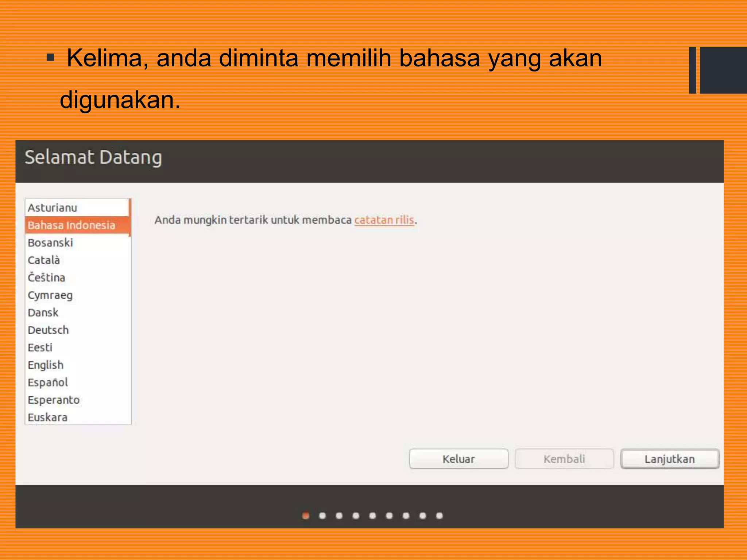Viewport: 747px width, 560px height.
Task: Select Asturianu in the language list
Action: coord(77,208)
